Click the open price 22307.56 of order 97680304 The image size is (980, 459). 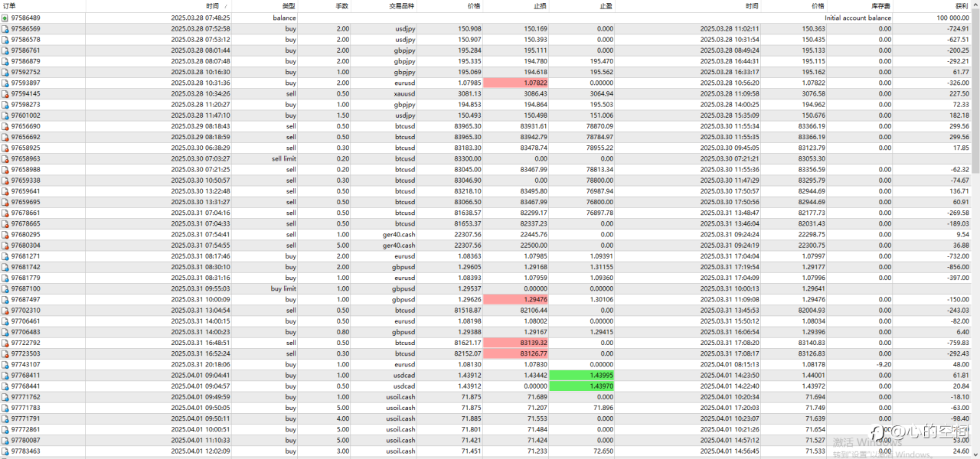coord(467,246)
